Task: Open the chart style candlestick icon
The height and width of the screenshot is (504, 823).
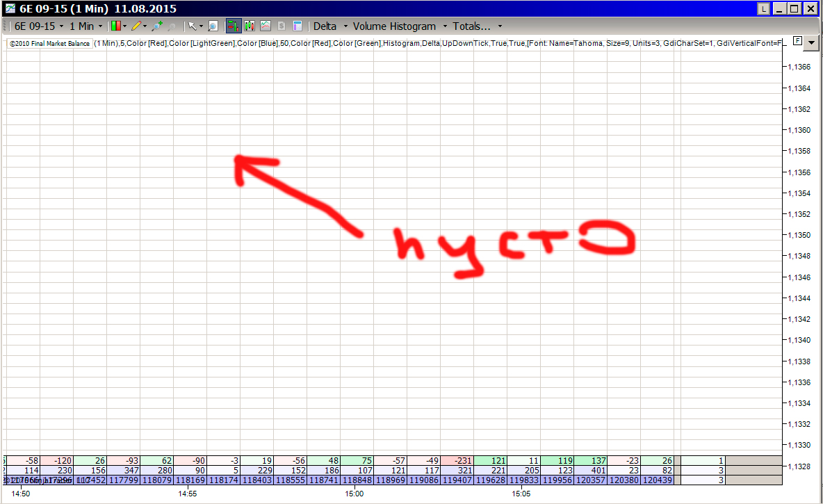Action: coord(116,26)
